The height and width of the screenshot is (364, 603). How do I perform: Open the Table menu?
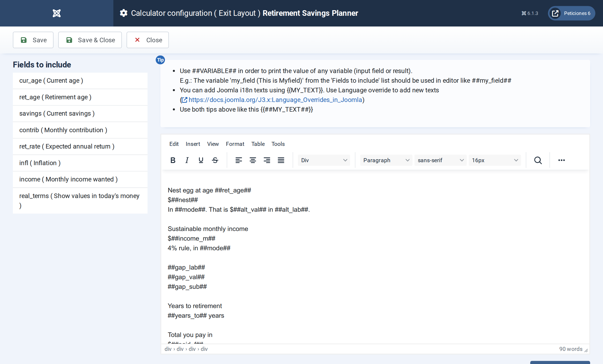pos(258,144)
